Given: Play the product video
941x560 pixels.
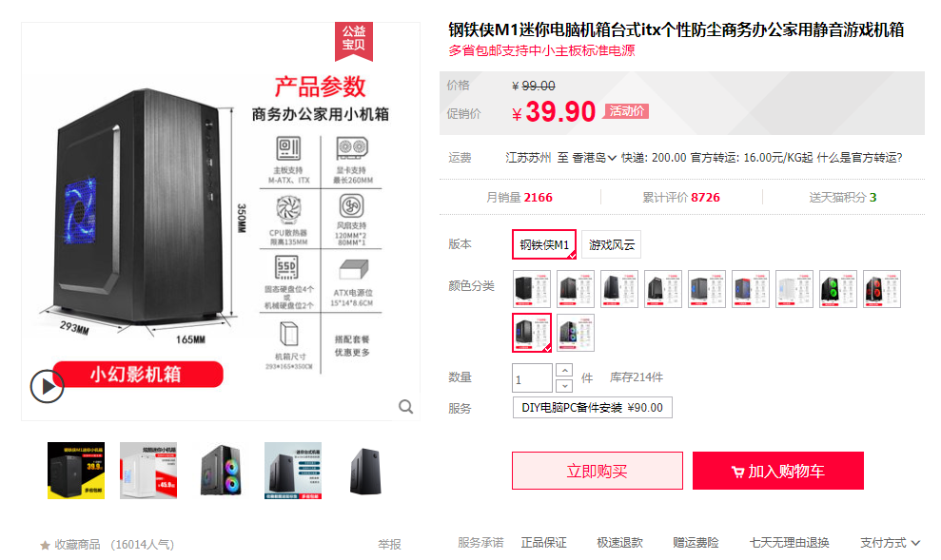Looking at the screenshot, I should point(47,386).
